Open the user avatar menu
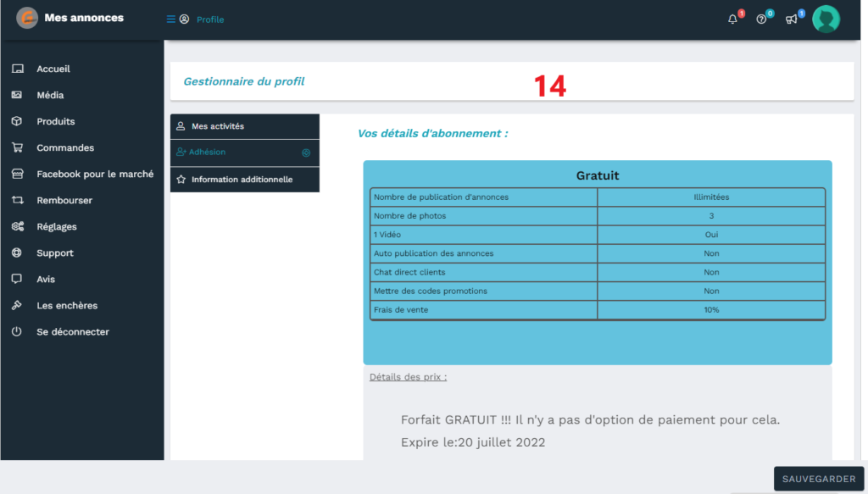 pyautogui.click(x=826, y=19)
